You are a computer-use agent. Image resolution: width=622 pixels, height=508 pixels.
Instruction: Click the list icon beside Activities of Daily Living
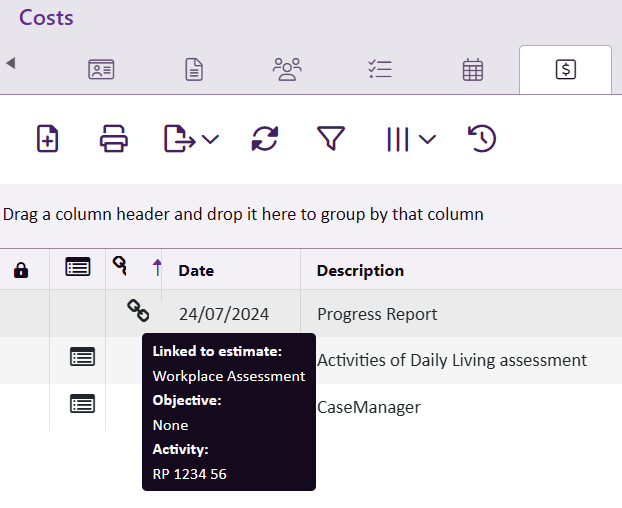point(83,357)
